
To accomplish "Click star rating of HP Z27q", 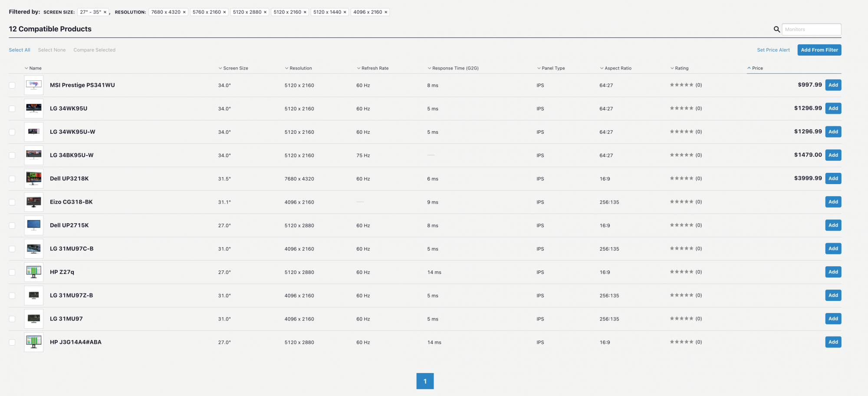I will click(x=681, y=272).
